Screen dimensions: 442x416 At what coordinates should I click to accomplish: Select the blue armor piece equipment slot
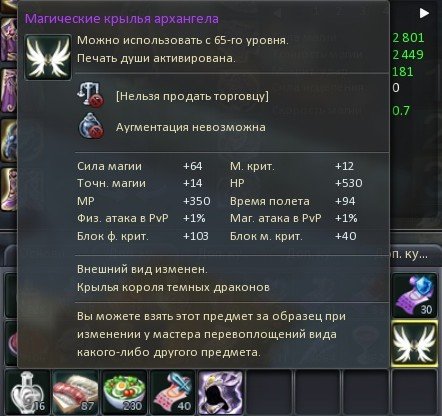pos(8,140)
